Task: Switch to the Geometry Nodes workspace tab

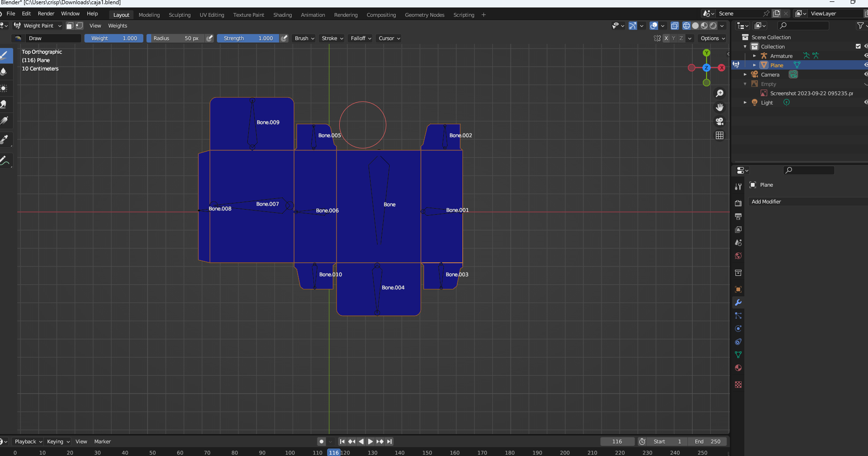Action: tap(425, 15)
